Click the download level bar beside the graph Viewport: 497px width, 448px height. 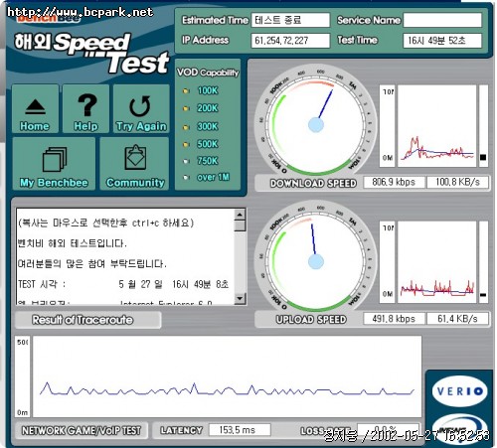click(x=483, y=126)
